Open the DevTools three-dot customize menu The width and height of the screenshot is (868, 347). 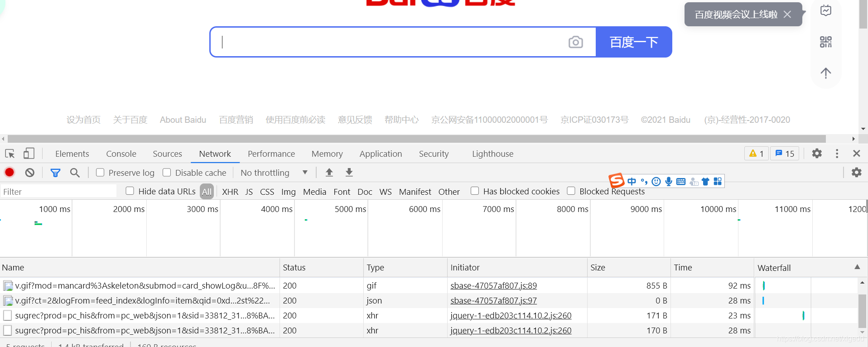pyautogui.click(x=837, y=154)
